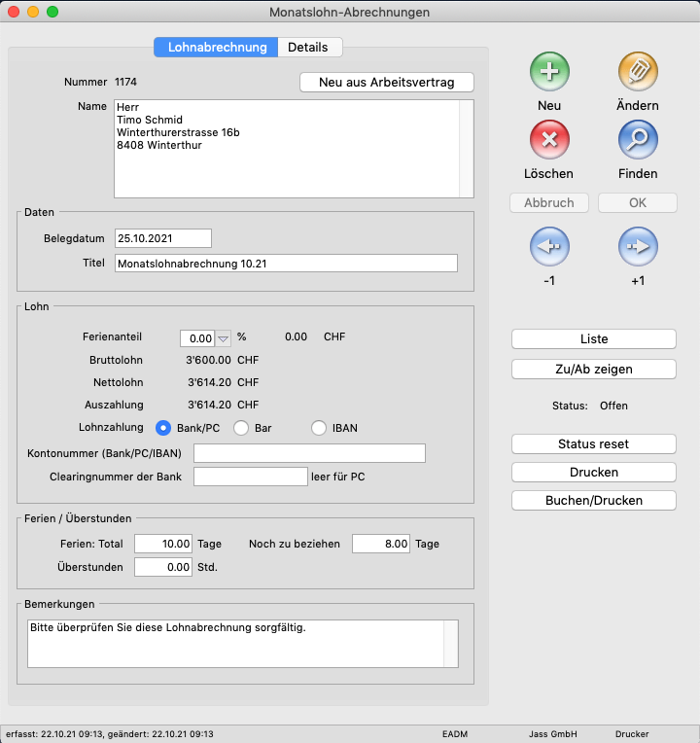Click the Name field scrollbar
This screenshot has height=743, width=700.
(467, 147)
